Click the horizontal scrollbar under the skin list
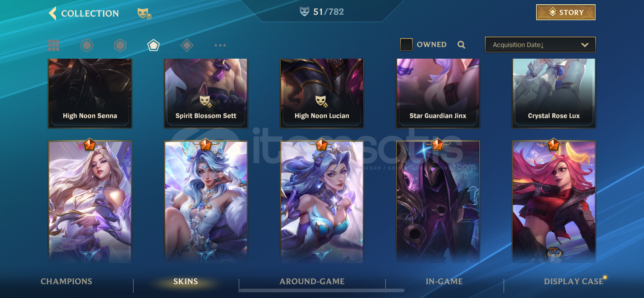 click(322, 290)
